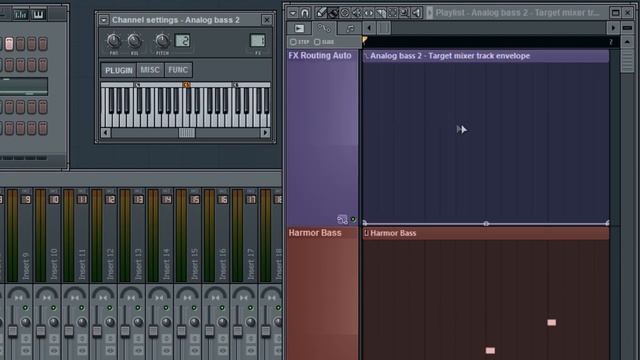
Task: Toggle the Insert 9 green mute light
Action: [x=25, y=308]
